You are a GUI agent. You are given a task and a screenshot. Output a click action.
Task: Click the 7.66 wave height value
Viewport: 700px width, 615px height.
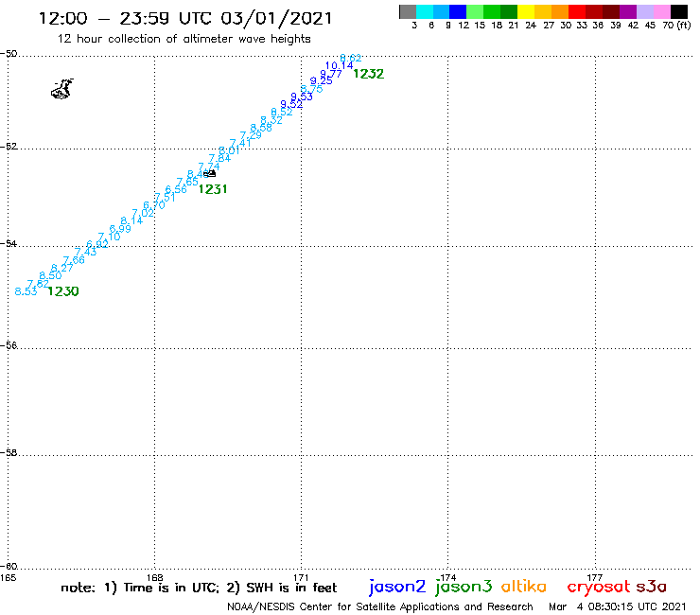click(74, 260)
